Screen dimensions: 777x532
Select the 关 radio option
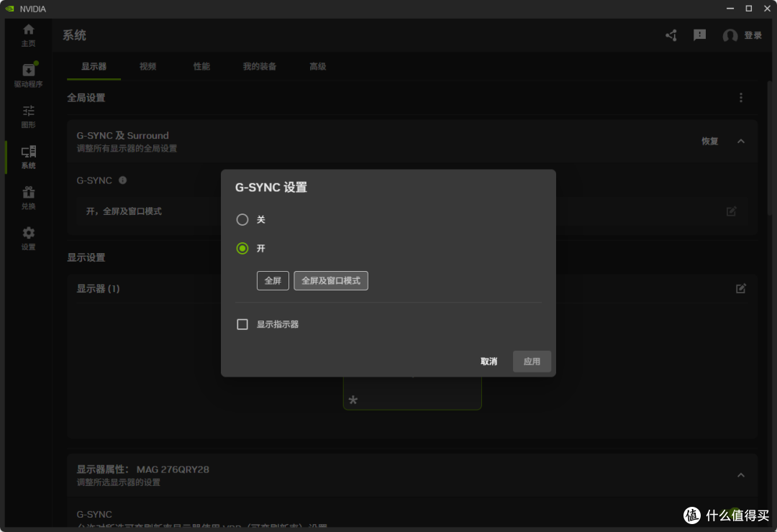[242, 219]
